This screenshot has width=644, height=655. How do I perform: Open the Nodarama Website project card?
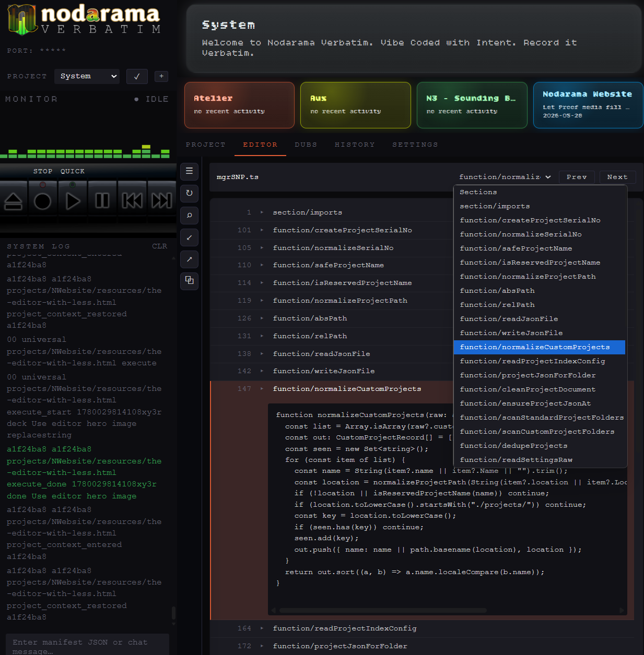588,105
